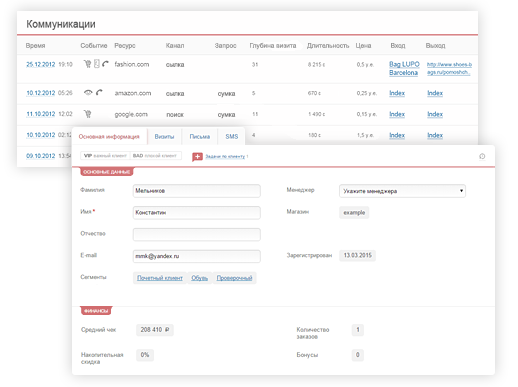Click the Основные данные section label
Screen dimensions: 518x387
106,172
